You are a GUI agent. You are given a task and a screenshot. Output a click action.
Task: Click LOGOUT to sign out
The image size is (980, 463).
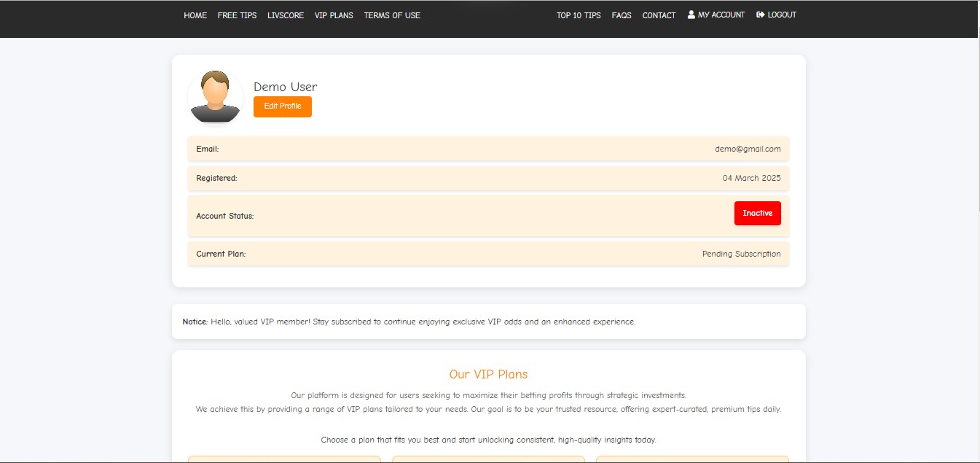tap(781, 15)
